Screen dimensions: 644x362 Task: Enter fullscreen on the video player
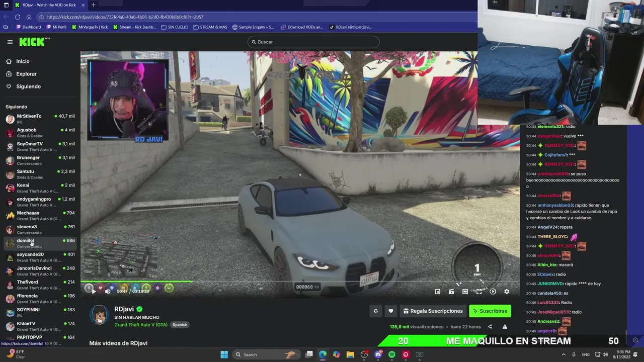[479, 291]
